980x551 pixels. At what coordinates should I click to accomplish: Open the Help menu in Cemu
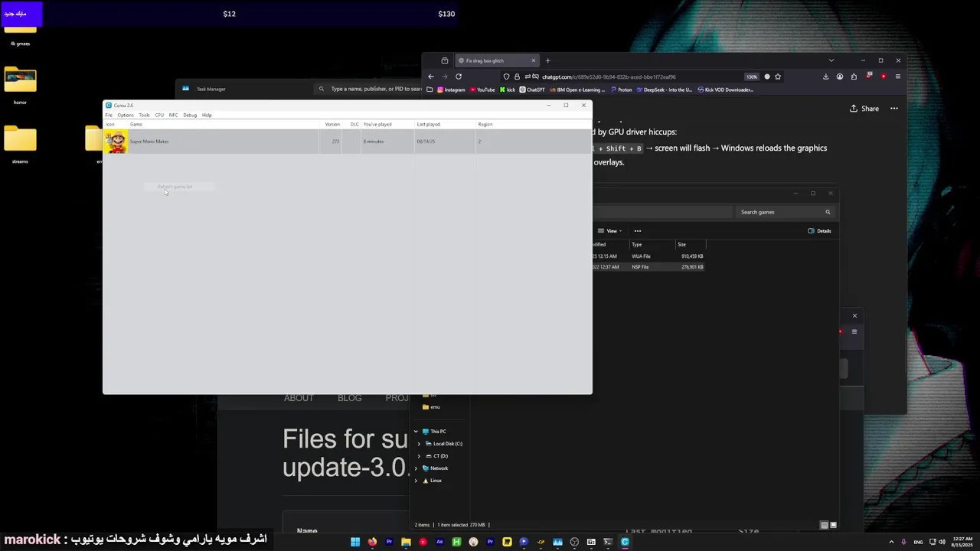(x=207, y=115)
